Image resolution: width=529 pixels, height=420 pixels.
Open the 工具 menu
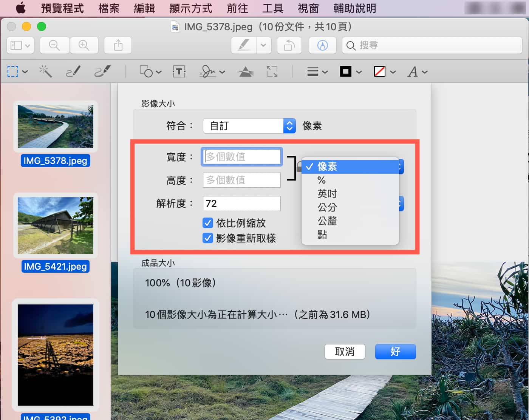273,8
